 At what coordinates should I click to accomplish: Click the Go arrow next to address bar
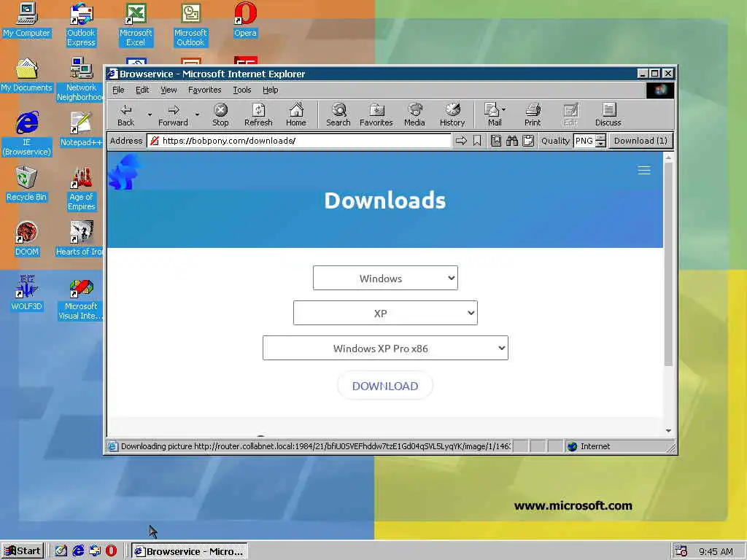[x=461, y=141]
